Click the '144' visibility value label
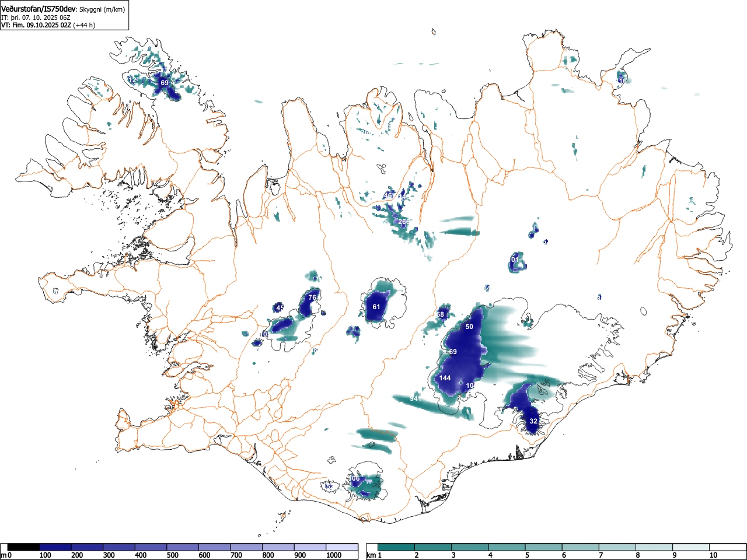This screenshot has height=560, width=747. [445, 378]
